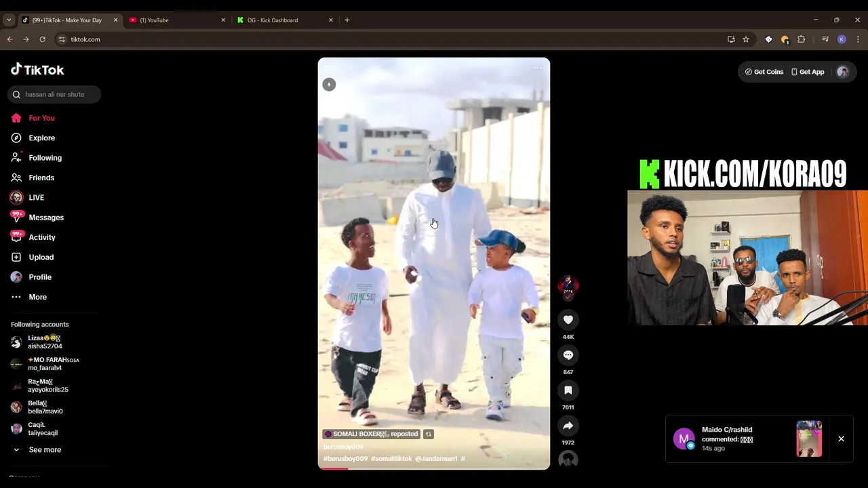The width and height of the screenshot is (868, 488).
Task: Bookmark the video to favorites
Action: (568, 390)
